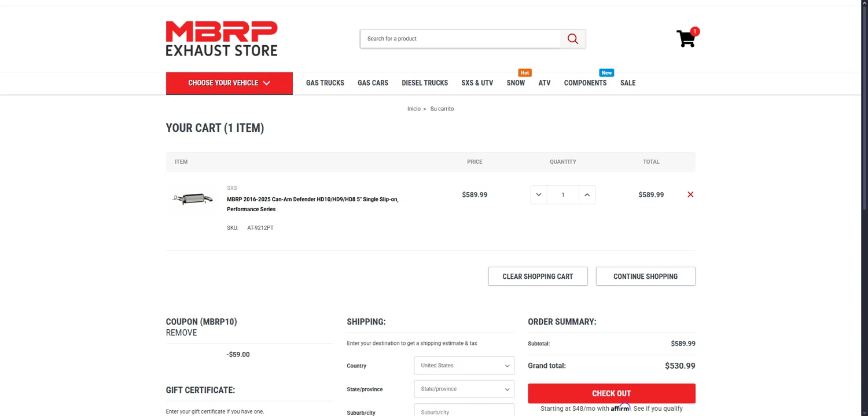Click the Inicio breadcrumb link
The width and height of the screenshot is (868, 416).
pyautogui.click(x=414, y=109)
